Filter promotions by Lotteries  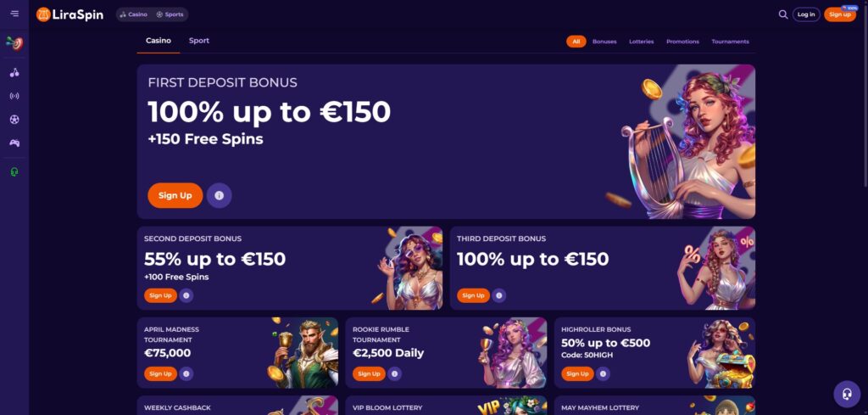641,42
